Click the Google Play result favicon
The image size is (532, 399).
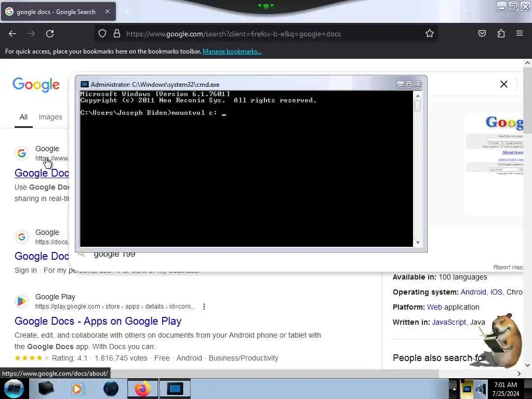[21, 301]
